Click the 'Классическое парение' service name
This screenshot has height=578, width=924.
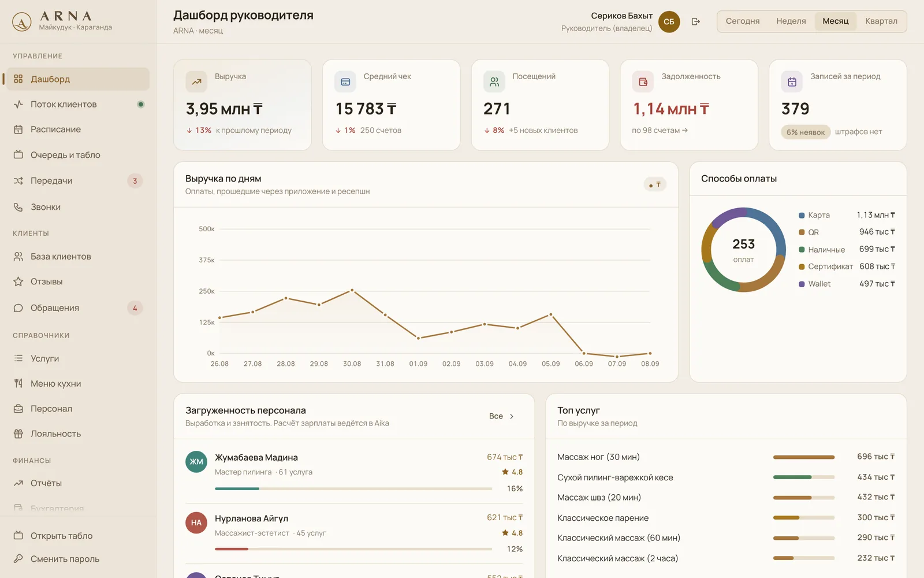(x=603, y=518)
